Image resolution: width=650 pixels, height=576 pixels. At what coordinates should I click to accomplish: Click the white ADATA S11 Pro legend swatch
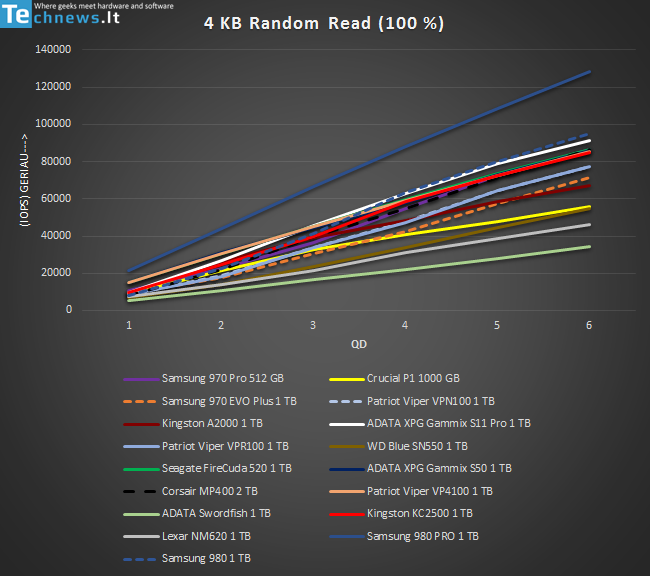point(347,424)
